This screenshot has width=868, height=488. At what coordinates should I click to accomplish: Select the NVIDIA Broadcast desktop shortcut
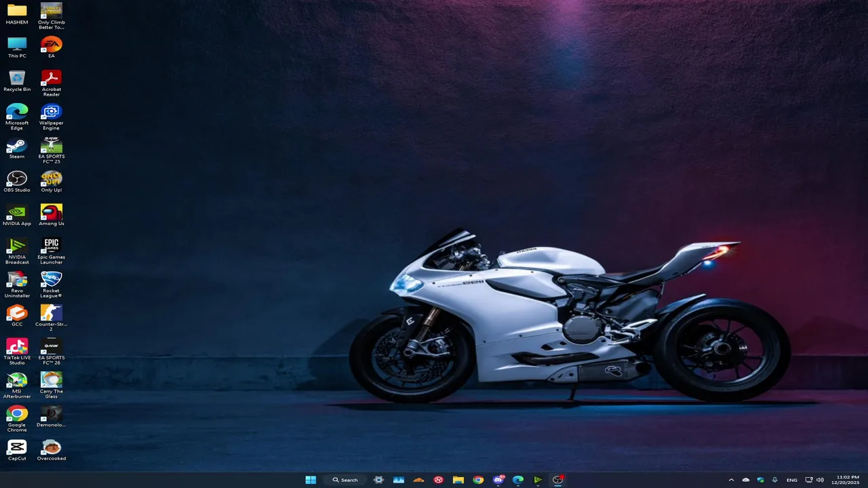[x=17, y=251]
